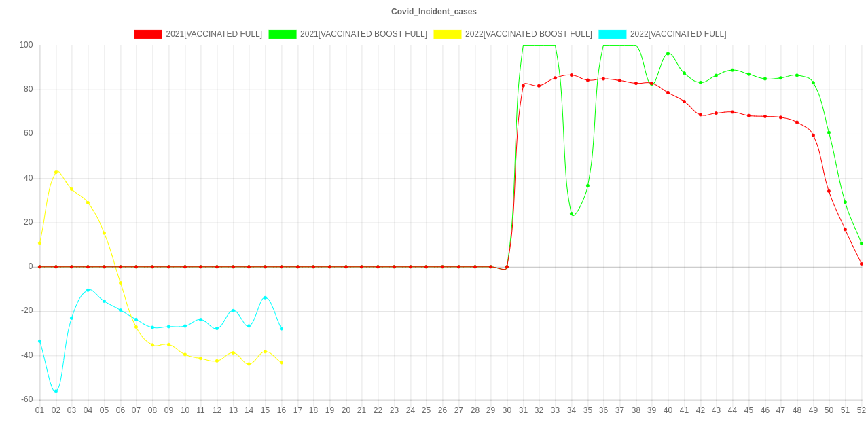The image size is (868, 434).
Task: Select the cyan line's lowest point at week 02
Action: coord(56,391)
